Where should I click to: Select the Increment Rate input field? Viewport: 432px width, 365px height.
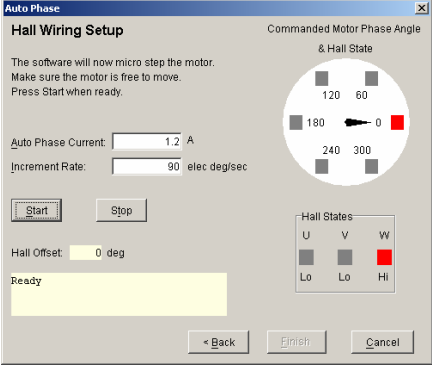click(x=147, y=166)
